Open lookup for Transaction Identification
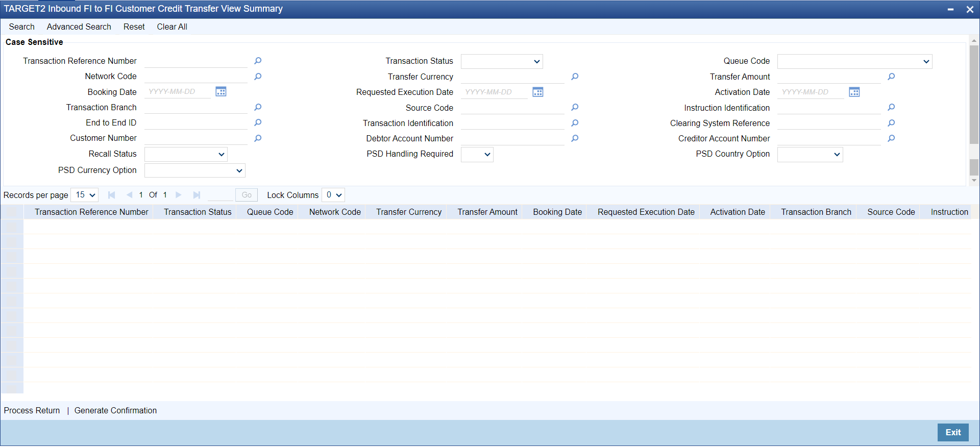The height and width of the screenshot is (447, 980). (575, 123)
